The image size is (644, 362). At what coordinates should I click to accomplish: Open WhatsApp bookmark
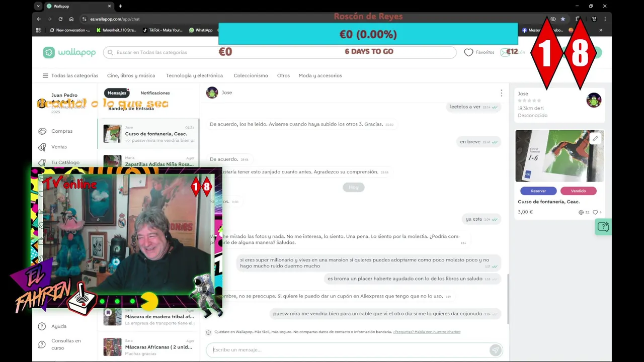coord(201,30)
